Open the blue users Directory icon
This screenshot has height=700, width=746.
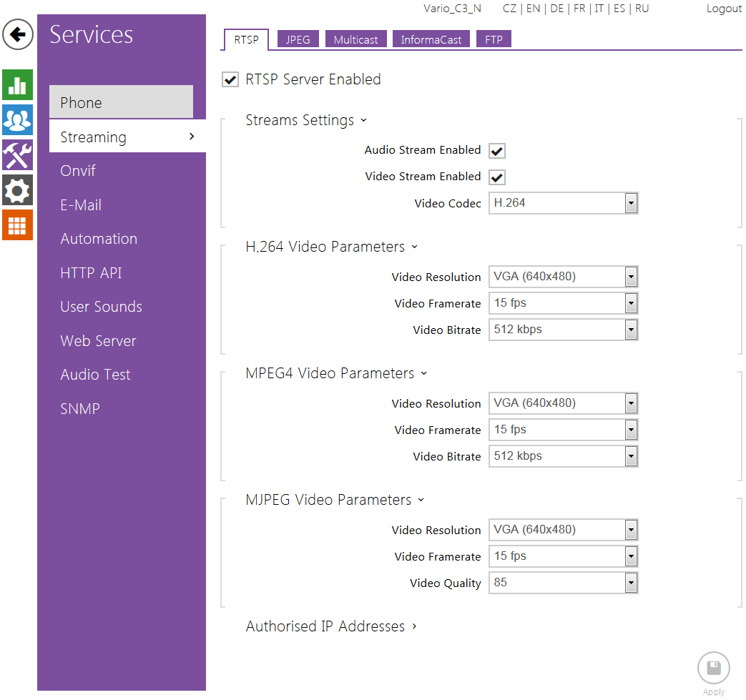pos(17,119)
